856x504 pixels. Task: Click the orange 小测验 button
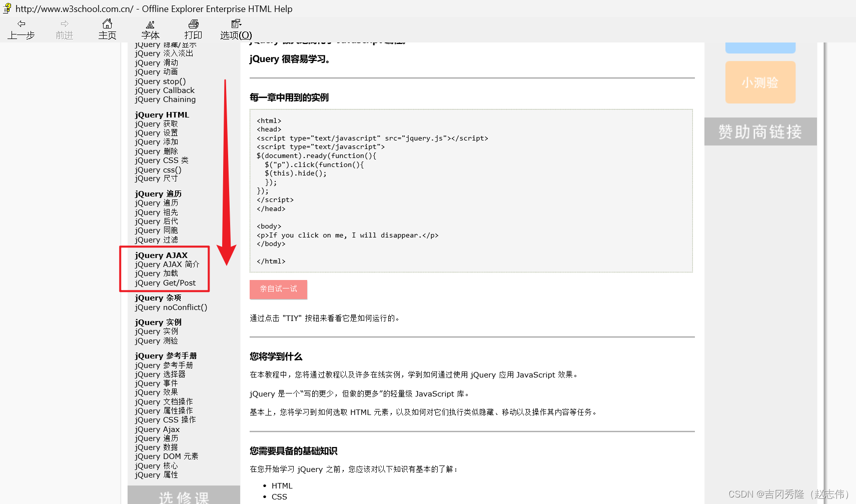[x=760, y=82]
